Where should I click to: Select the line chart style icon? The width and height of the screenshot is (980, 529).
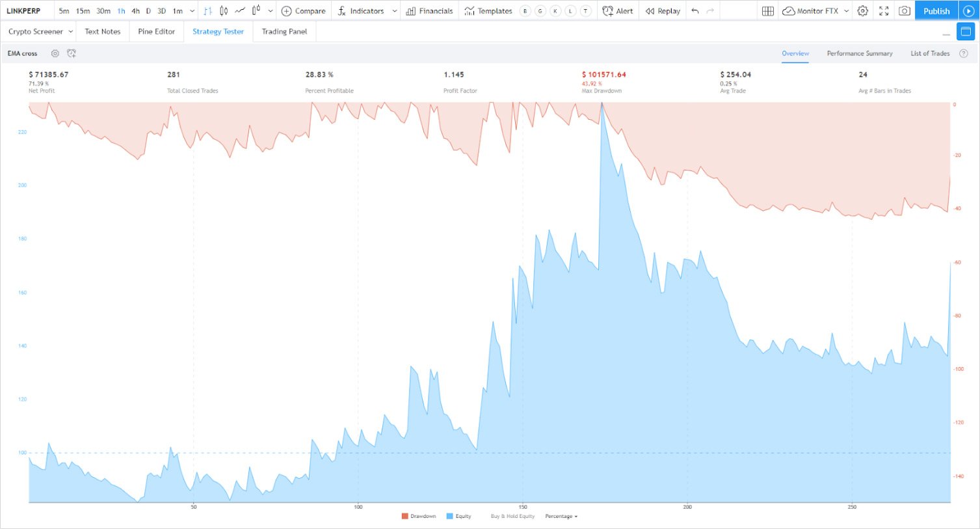pyautogui.click(x=240, y=11)
